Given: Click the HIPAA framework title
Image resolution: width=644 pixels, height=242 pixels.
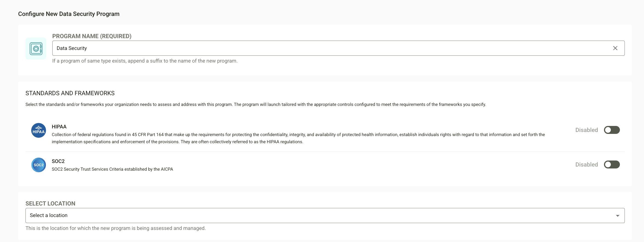Looking at the screenshot, I should point(59,127).
